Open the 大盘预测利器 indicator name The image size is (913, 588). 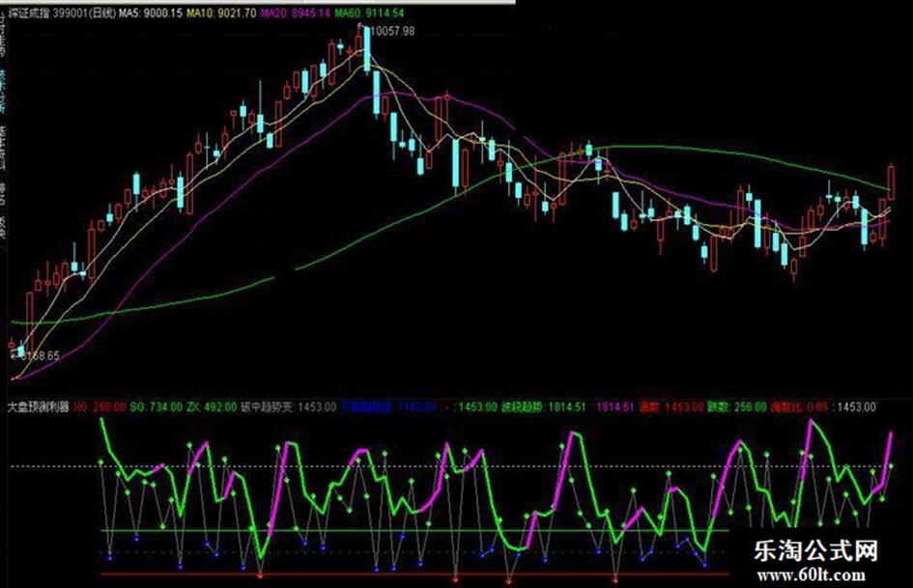click(x=39, y=406)
